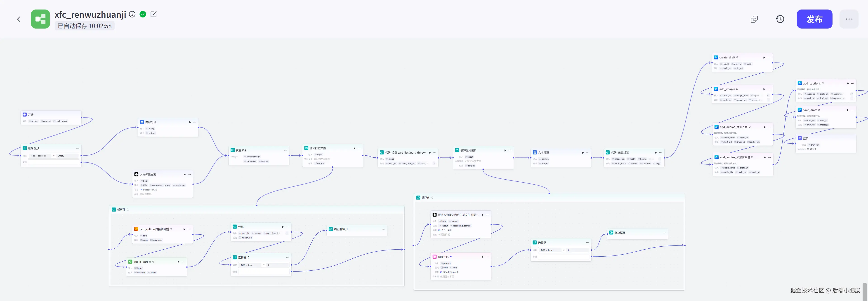Click condition value field in 选择器_2

pos(277,265)
